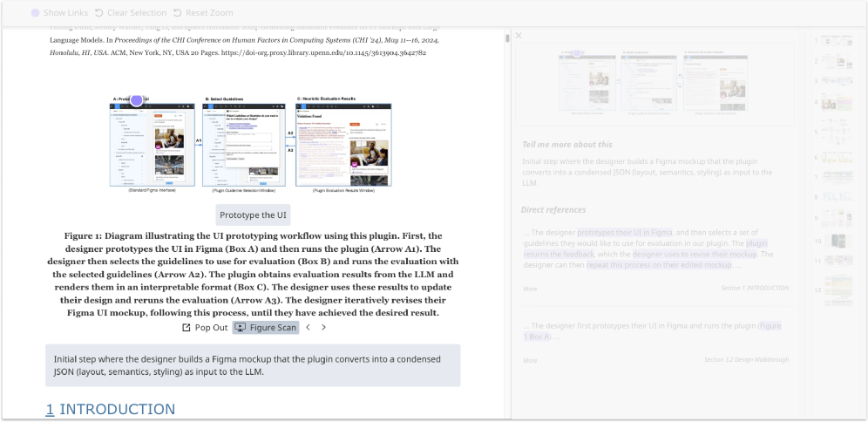The width and height of the screenshot is (868, 422).
Task: Open figure thumbnail 11 in sidebar
Action: [837, 261]
